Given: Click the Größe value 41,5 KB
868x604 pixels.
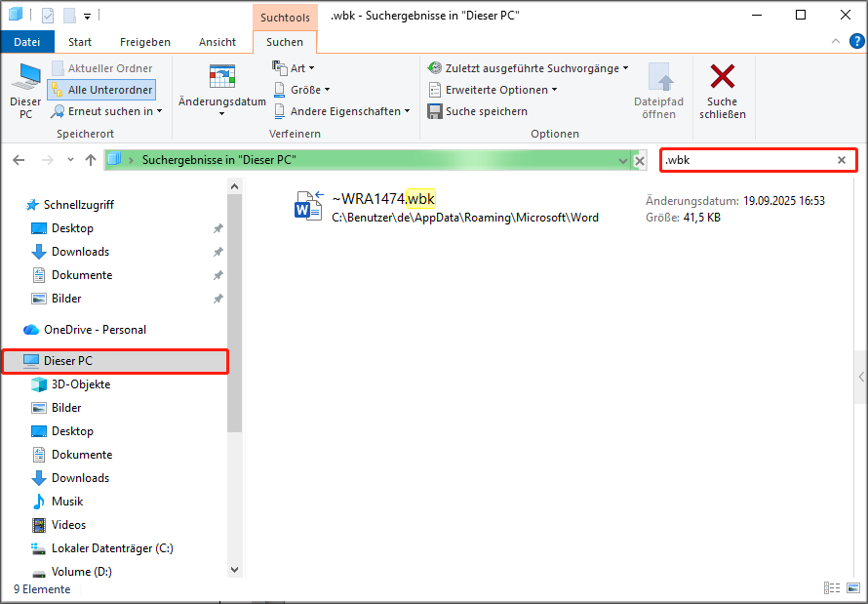Looking at the screenshot, I should click(x=702, y=218).
